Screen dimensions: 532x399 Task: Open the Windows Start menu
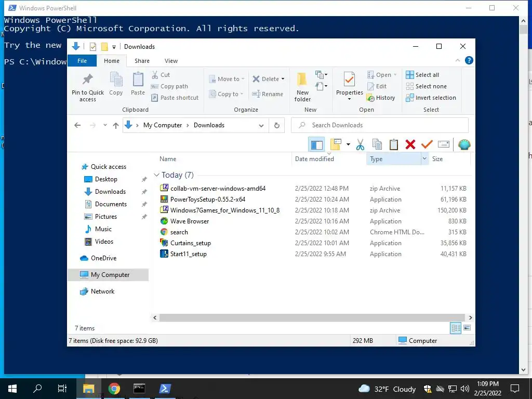coord(12,389)
